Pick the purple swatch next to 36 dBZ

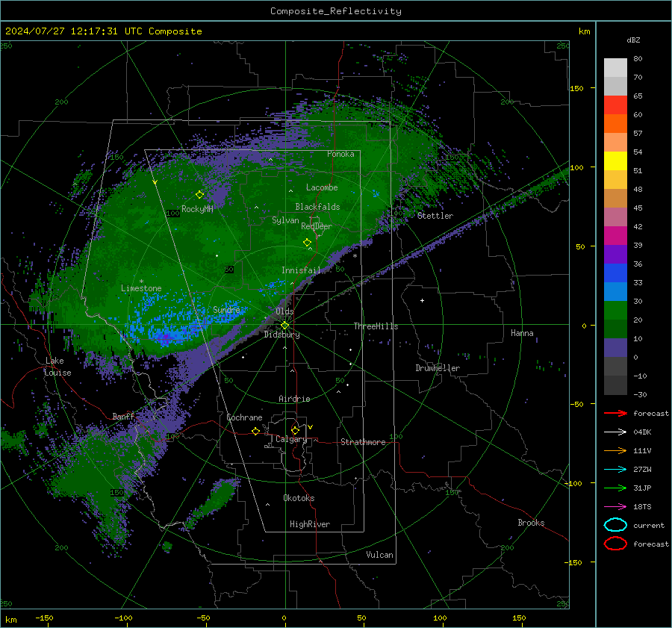coord(615,255)
